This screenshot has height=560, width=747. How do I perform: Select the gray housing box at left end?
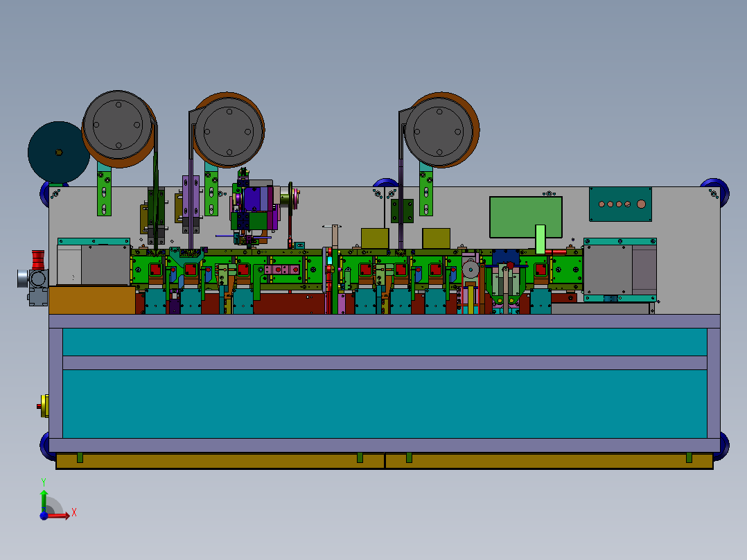click(94, 265)
